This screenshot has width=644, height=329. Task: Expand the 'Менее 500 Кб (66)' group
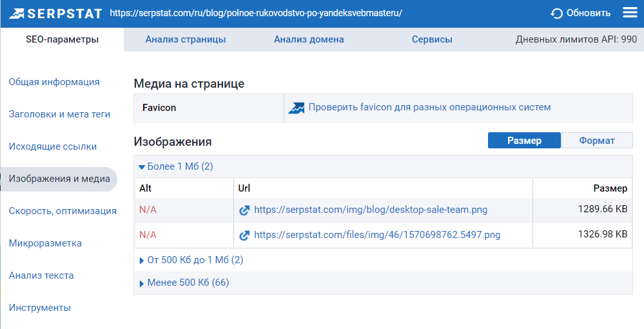(x=184, y=283)
